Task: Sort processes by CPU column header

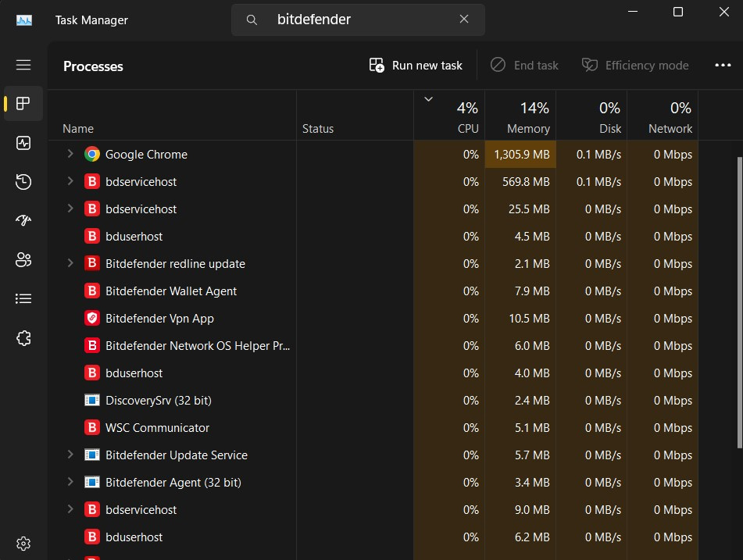Action: [449, 115]
